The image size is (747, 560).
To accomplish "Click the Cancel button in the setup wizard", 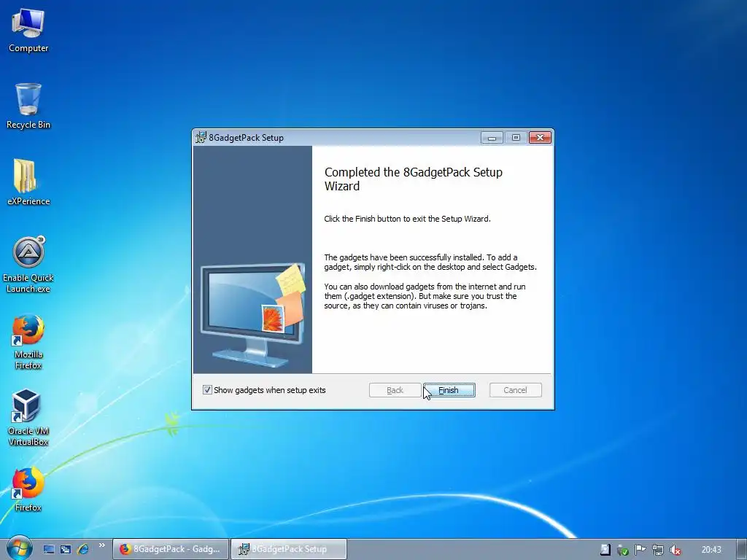I will (x=515, y=390).
